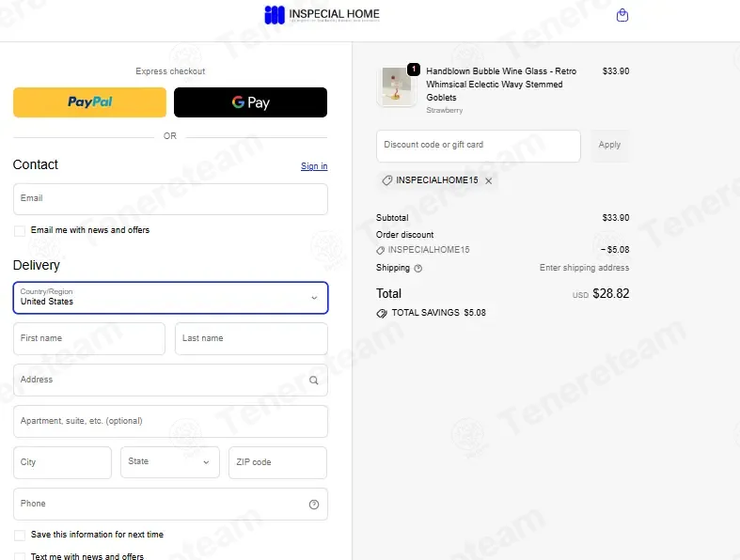The width and height of the screenshot is (740, 560).
Task: Click the Subtotal amount $33.90
Action: [x=615, y=218]
